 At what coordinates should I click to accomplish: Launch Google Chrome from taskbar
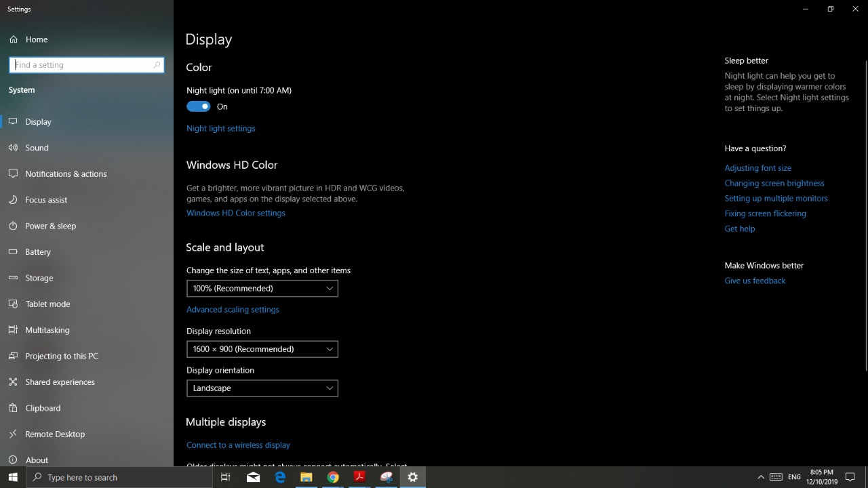(333, 477)
